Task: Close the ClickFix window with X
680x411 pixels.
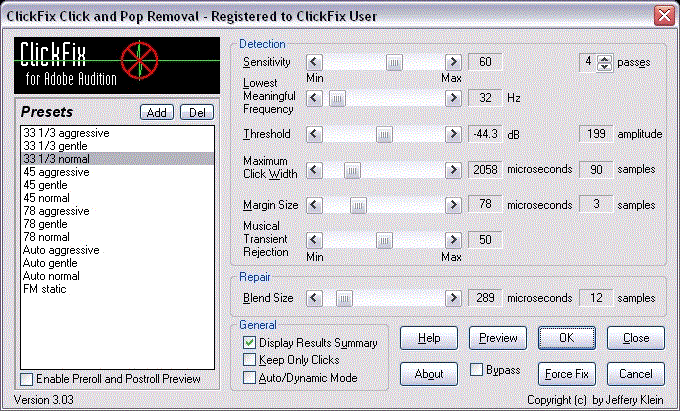Action: (664, 16)
